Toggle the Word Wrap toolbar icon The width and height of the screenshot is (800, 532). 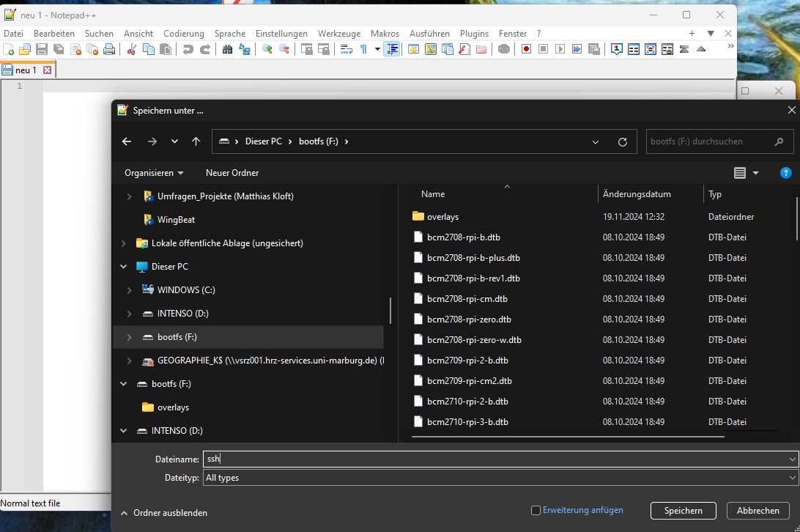[347, 50]
